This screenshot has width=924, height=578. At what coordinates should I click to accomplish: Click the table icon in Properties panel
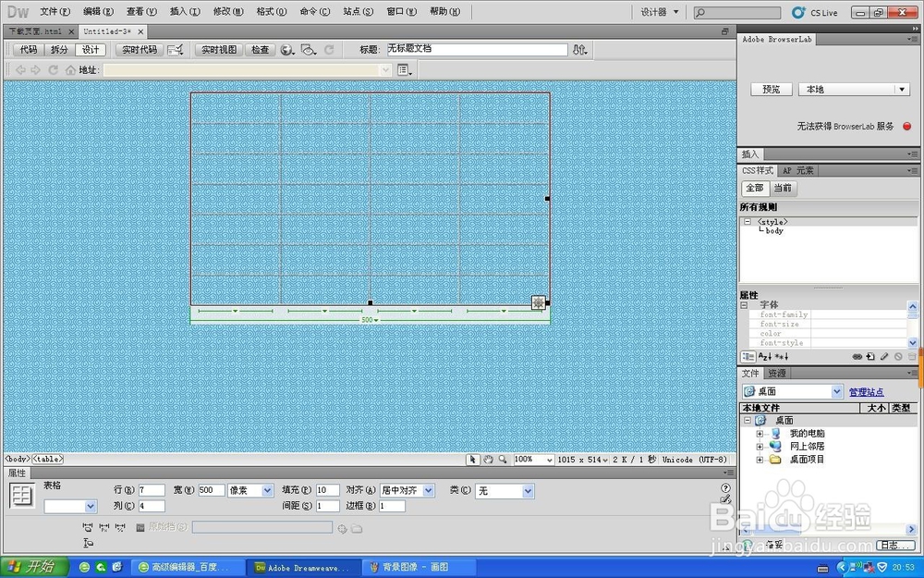[22, 496]
